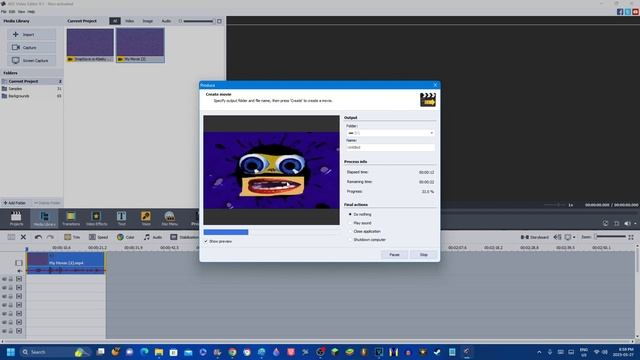
Task: Click the fullscreen icon below the preview
Action: (x=616, y=223)
